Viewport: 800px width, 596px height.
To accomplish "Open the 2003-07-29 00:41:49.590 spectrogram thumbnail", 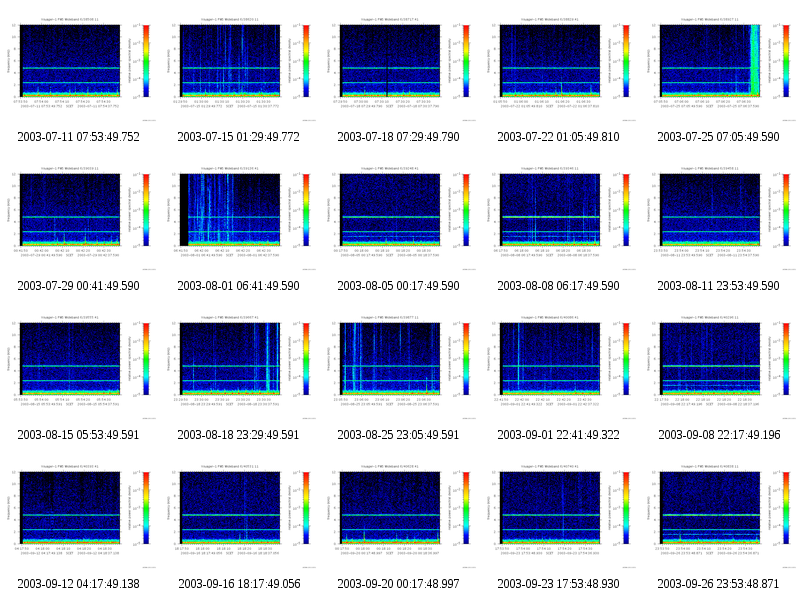I will click(78, 217).
